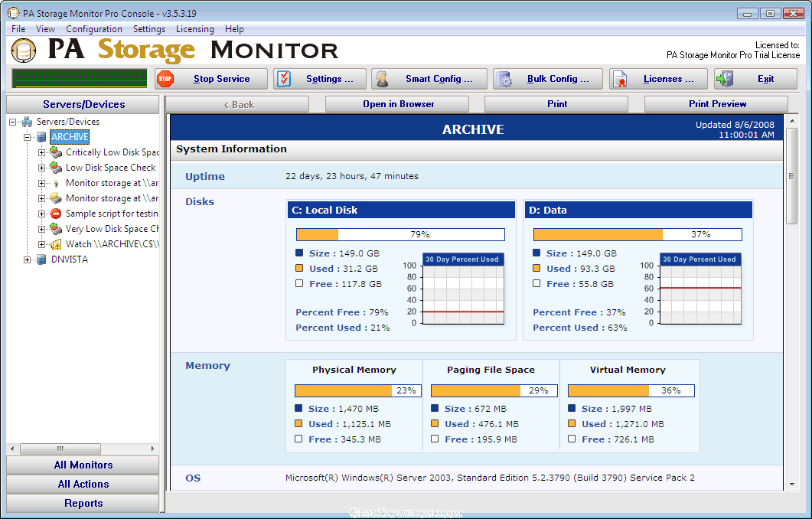Click the C: disk 30 Day Percent Used chart
The height and width of the screenshot is (519, 812).
pyautogui.click(x=463, y=289)
